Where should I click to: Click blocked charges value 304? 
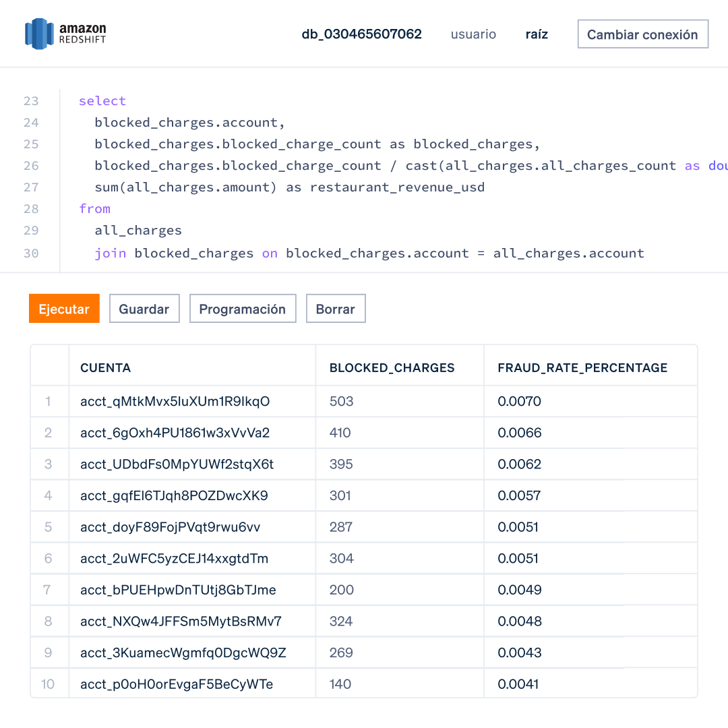(341, 558)
